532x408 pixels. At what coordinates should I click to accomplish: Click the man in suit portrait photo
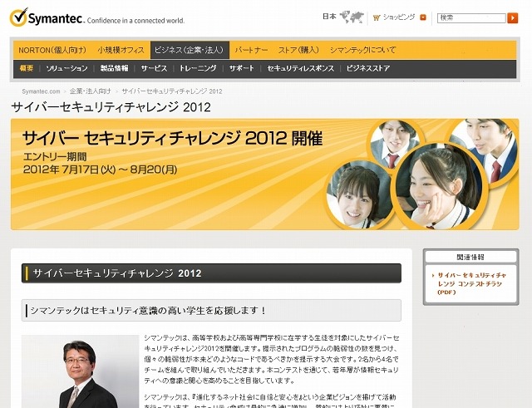(x=81, y=371)
